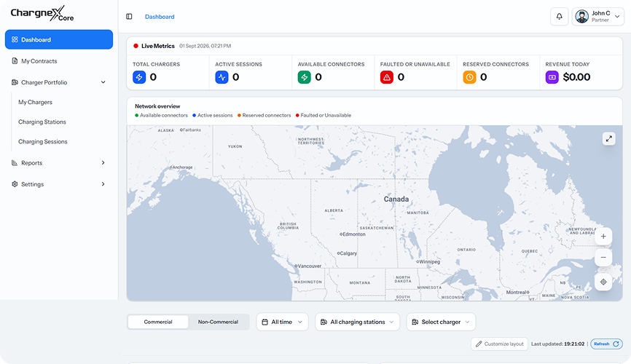Click the Revenue Today $0.00 value

(576, 77)
